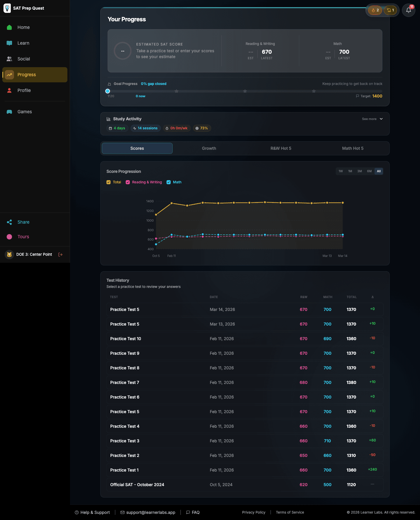Click the Oct 5 total data point on chart
Viewport: 420px width, 520px height.
(x=156, y=215)
